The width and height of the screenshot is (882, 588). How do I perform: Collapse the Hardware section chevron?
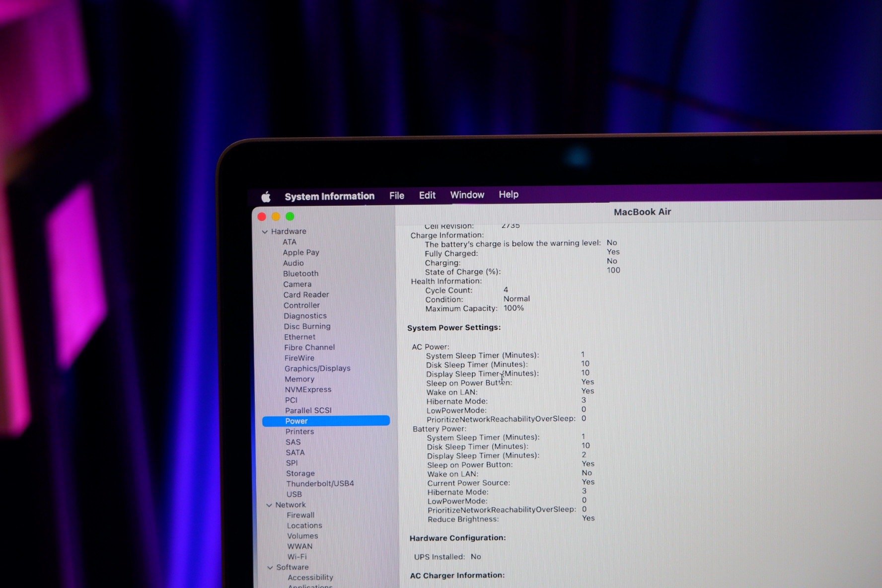coord(265,232)
